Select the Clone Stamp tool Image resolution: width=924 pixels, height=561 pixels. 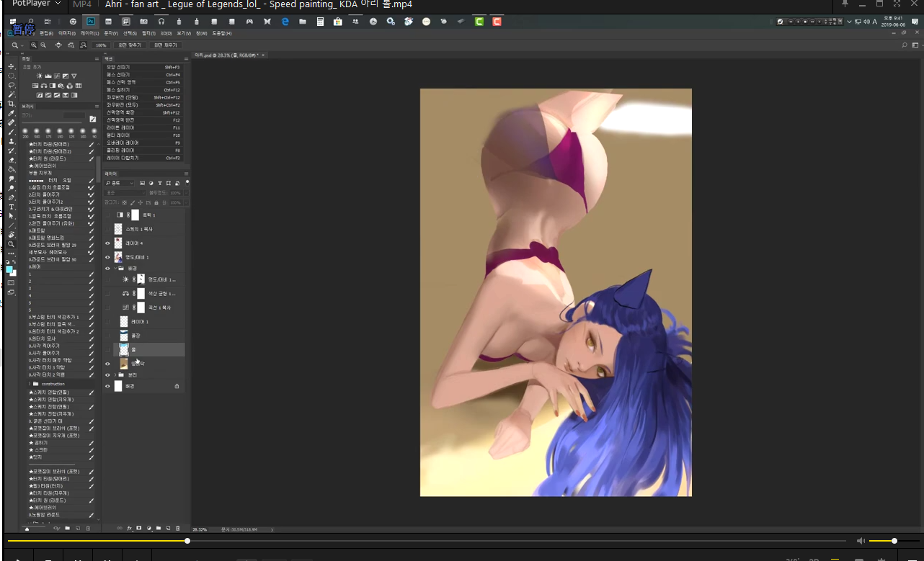[x=12, y=141]
